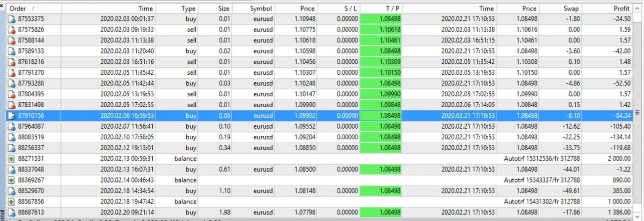644x221 pixels.
Task: Click the sell icon for order 87831498
Action: pyautogui.click(x=11, y=105)
